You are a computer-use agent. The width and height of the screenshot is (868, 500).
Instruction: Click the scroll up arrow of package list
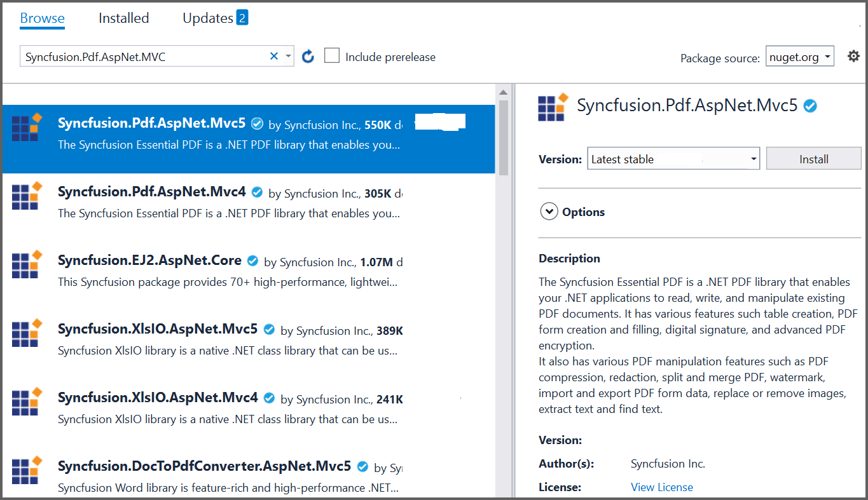[x=504, y=93]
